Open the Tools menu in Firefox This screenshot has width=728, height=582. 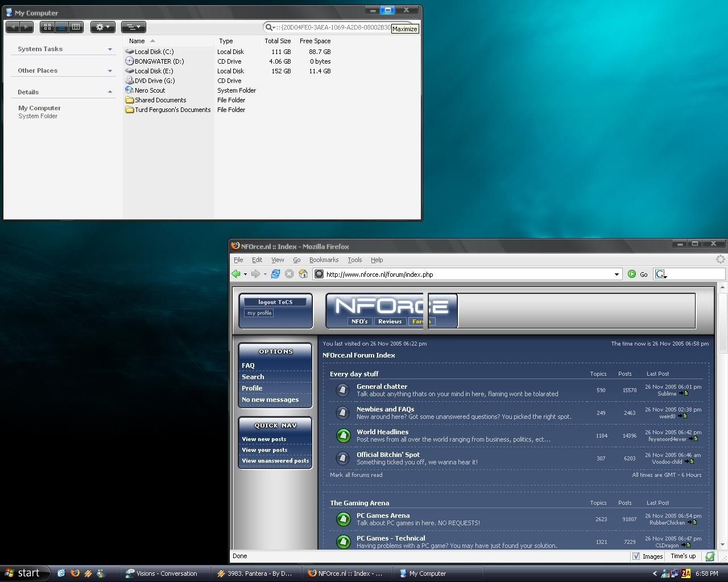tap(355, 260)
